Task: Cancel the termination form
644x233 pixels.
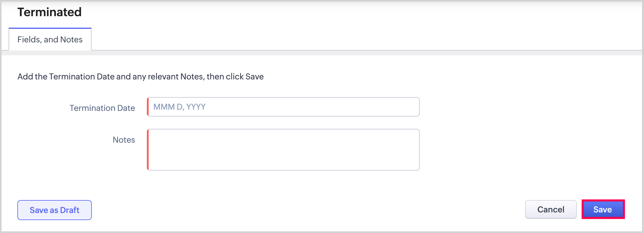Action: (x=551, y=209)
